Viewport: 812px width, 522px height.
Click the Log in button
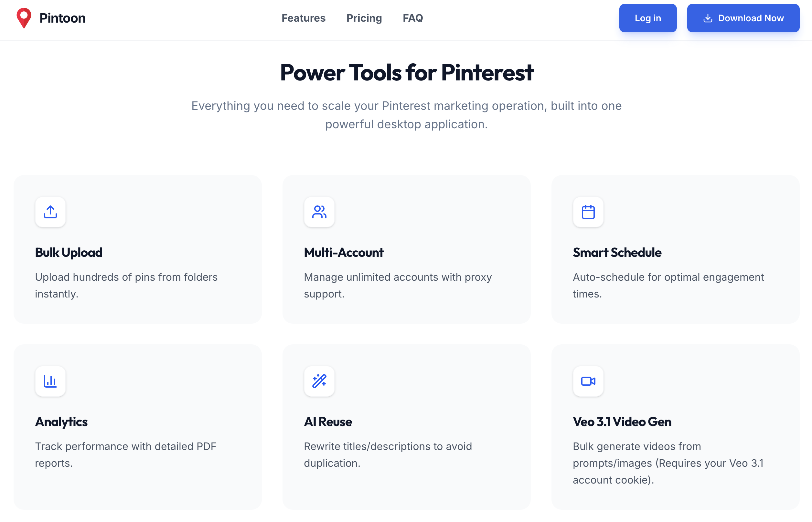click(647, 18)
